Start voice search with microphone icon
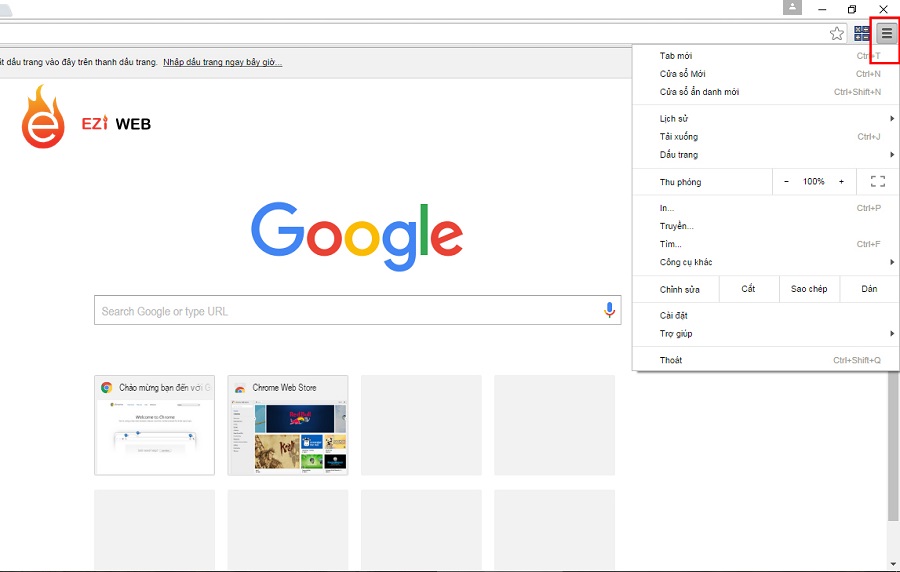 609,310
